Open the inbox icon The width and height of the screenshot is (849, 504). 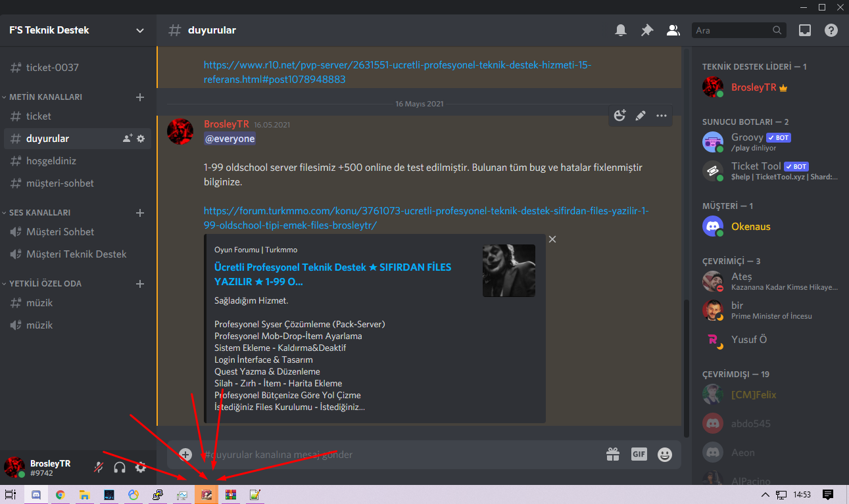click(805, 30)
